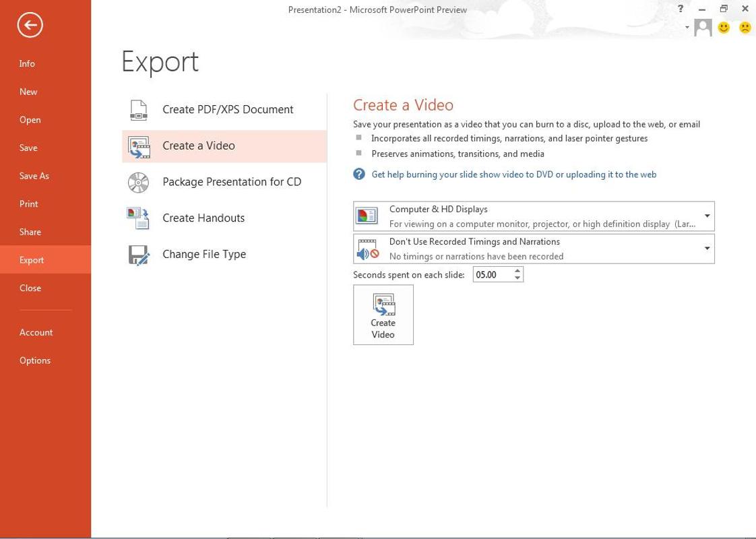Viewport: 756px width, 539px height.
Task: Click the Computer & HD Displays monitor icon
Action: point(367,216)
